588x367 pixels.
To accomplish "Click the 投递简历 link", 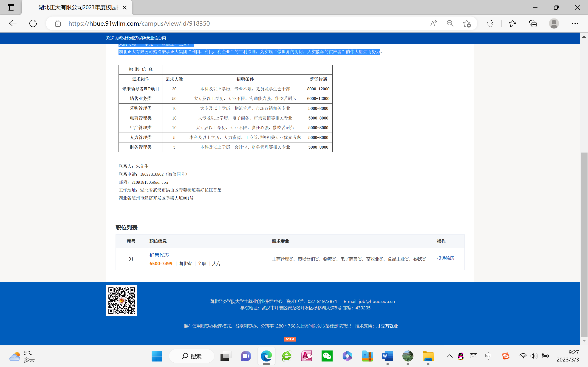I will (x=445, y=258).
